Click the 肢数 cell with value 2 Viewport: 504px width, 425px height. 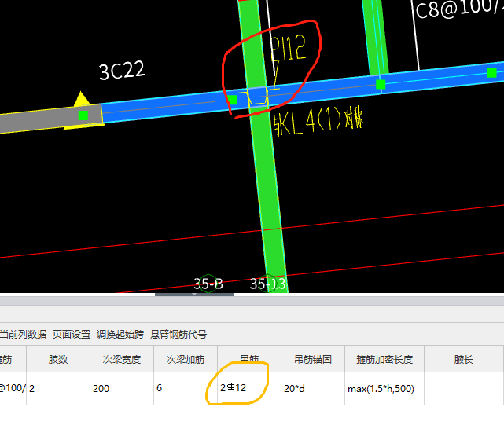(x=58, y=389)
